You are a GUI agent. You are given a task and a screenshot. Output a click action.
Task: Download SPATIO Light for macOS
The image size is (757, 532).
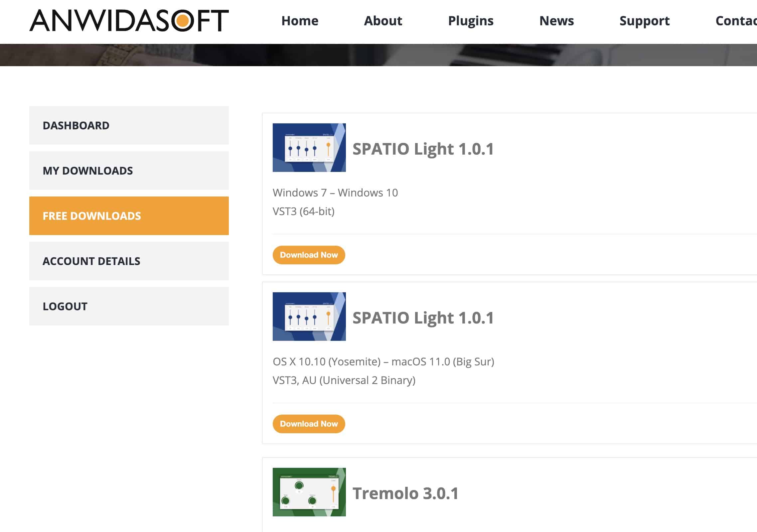click(309, 424)
